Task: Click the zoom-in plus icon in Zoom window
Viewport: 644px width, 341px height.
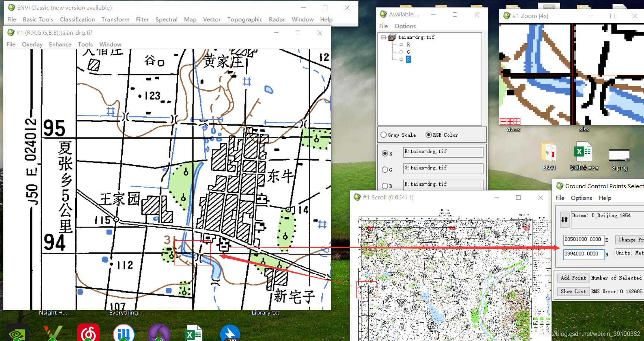Action: pyautogui.click(x=510, y=121)
